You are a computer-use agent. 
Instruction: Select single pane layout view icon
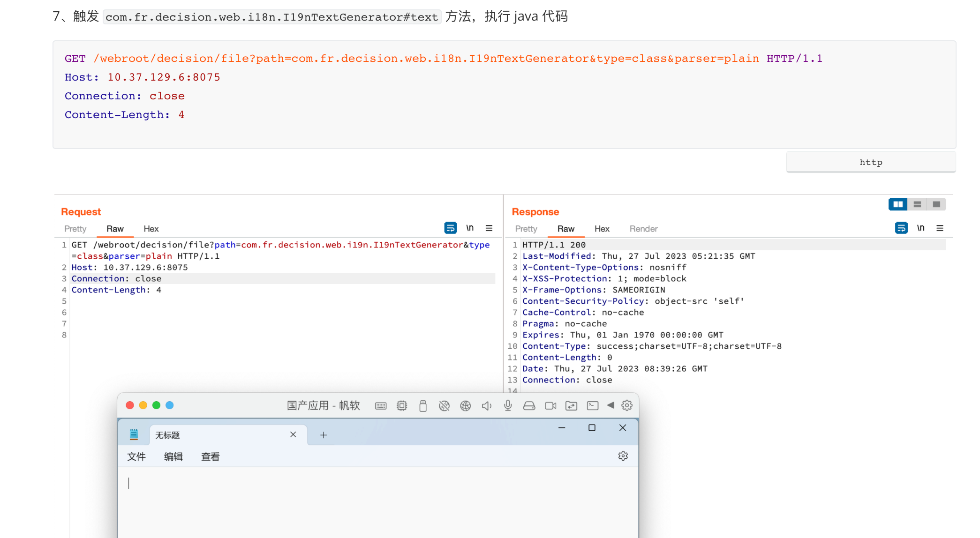pyautogui.click(x=936, y=204)
